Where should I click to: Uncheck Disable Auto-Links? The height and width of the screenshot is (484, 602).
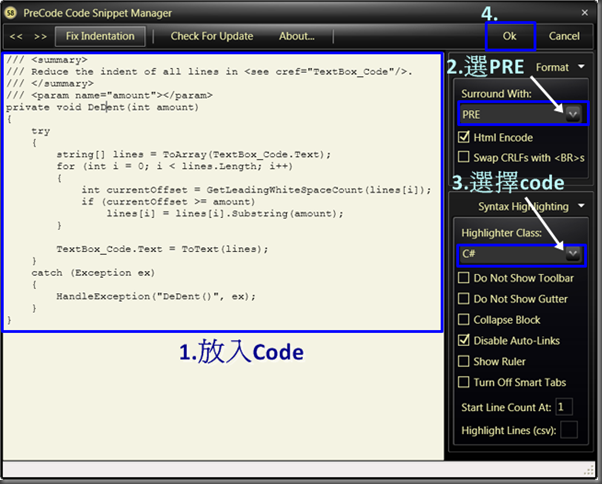(x=464, y=340)
